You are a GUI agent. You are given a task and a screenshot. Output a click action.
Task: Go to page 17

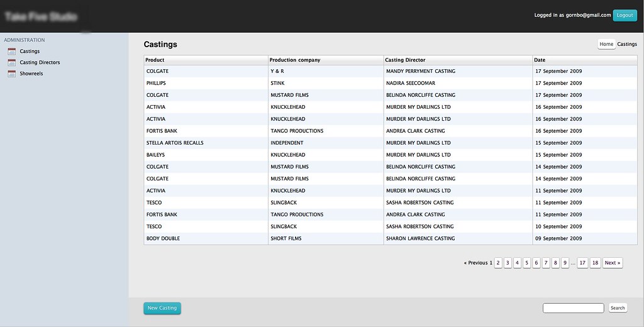[582, 263]
